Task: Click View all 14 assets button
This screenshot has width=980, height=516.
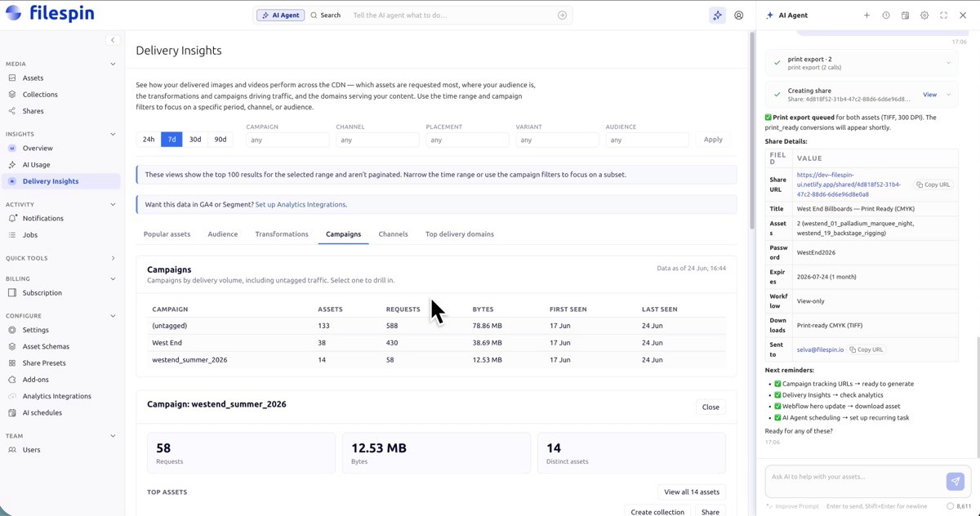Action: tap(692, 492)
